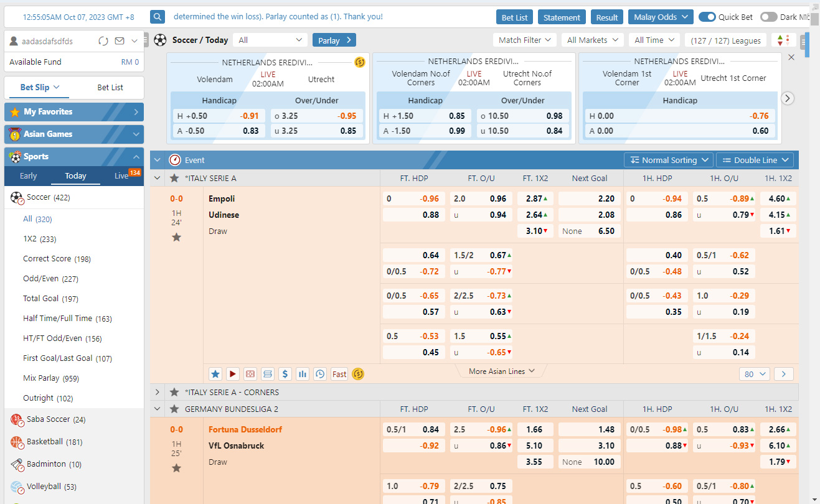The image size is (820, 504).
Task: Select Saba Soccer sport icon
Action: [x=17, y=420]
